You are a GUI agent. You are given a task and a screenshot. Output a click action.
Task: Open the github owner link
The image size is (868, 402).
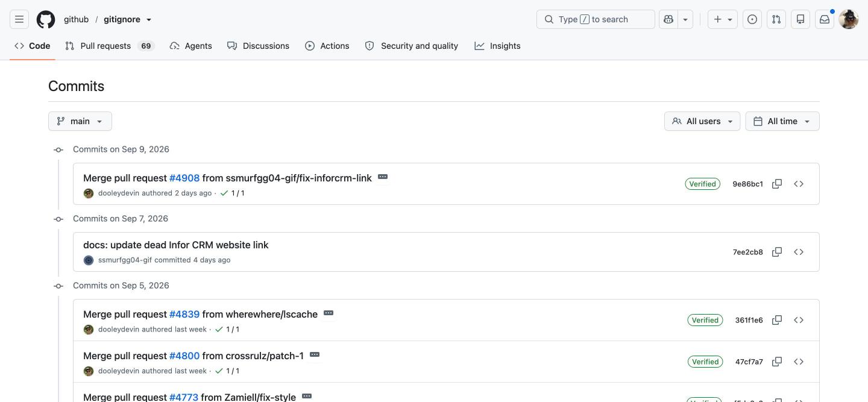77,19
